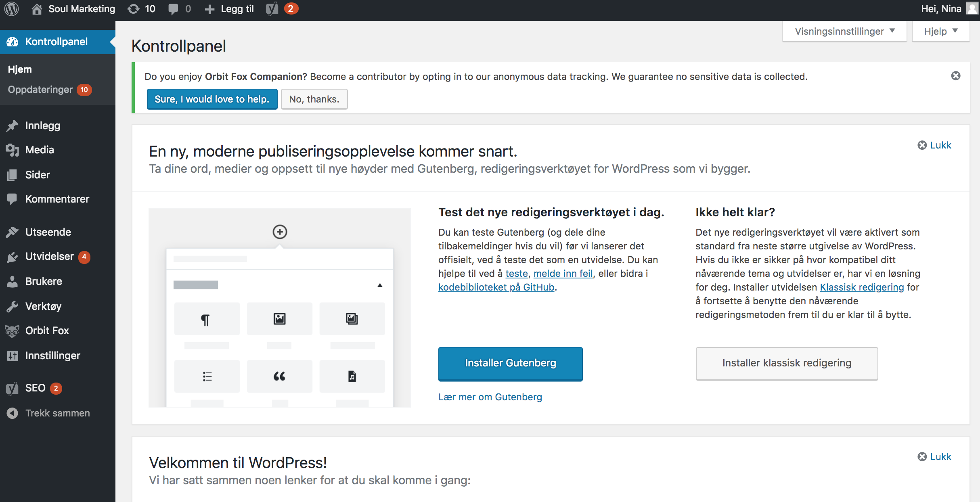The width and height of the screenshot is (980, 502).
Task: Open the teste link
Action: coord(517,274)
